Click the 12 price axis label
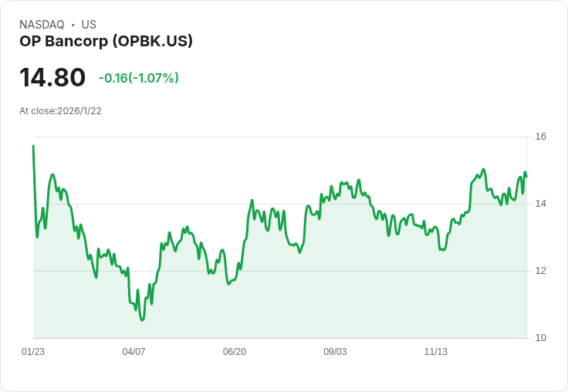The image size is (568, 392). click(x=541, y=271)
